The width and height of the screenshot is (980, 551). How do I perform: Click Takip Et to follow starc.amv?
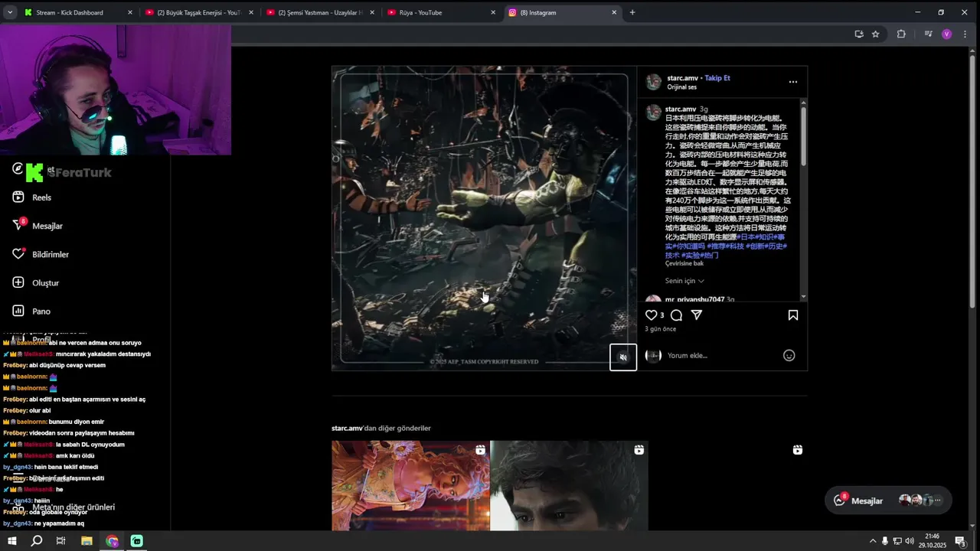[717, 78]
